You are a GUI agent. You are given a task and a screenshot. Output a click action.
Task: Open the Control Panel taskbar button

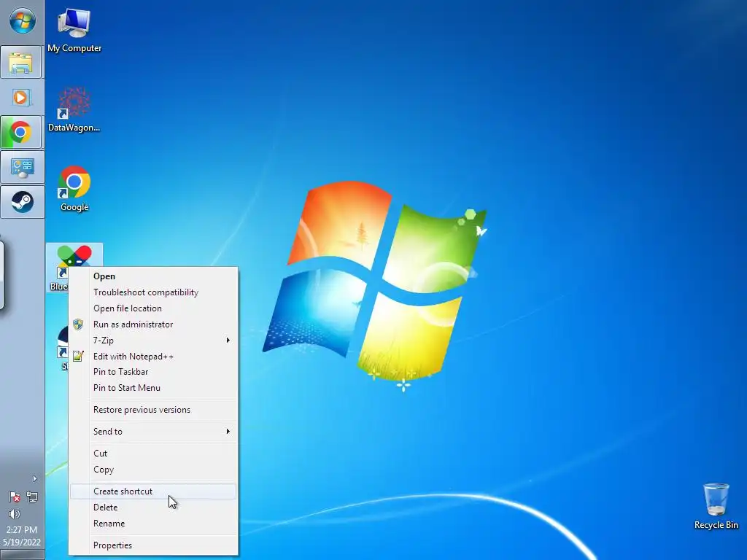tap(21, 167)
